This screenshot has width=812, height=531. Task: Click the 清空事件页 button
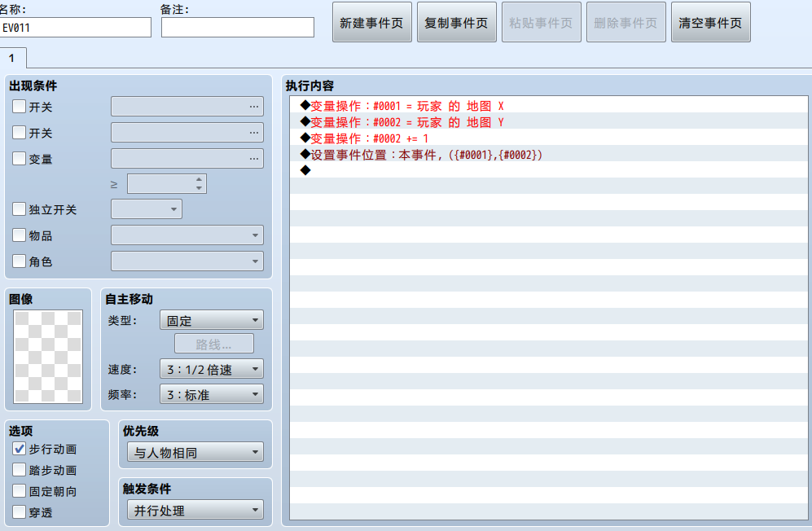click(710, 22)
